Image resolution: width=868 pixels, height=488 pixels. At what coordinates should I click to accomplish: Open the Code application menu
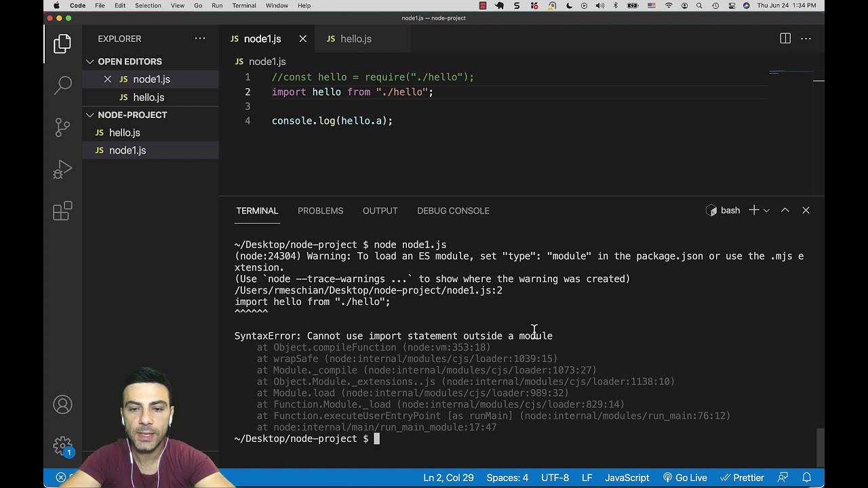pyautogui.click(x=78, y=5)
